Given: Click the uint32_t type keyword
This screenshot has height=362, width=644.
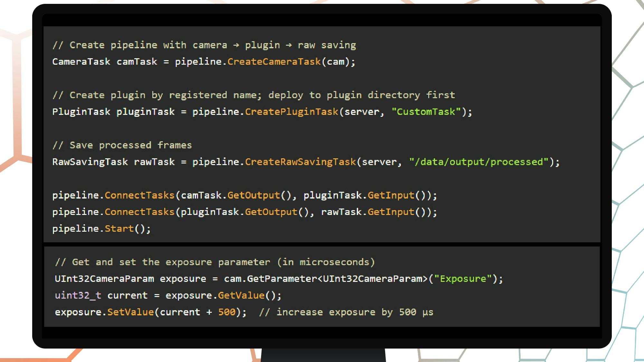Looking at the screenshot, I should [x=78, y=295].
